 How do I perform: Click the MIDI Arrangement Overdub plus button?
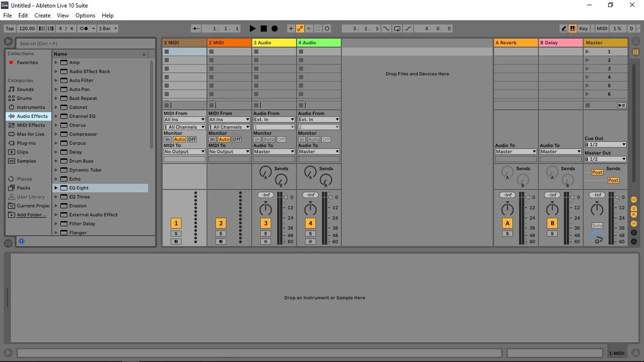point(290,29)
